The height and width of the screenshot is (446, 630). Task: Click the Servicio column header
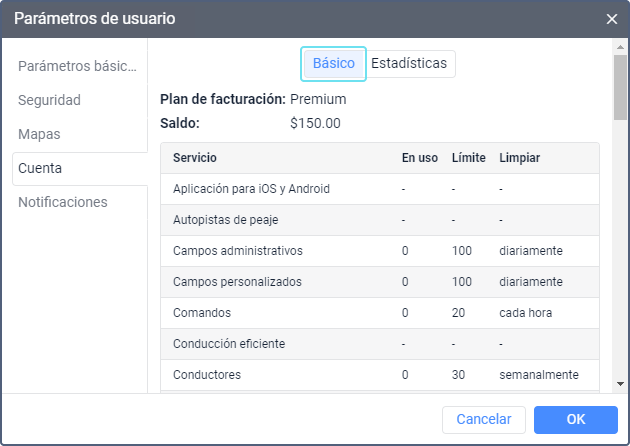[x=195, y=158]
